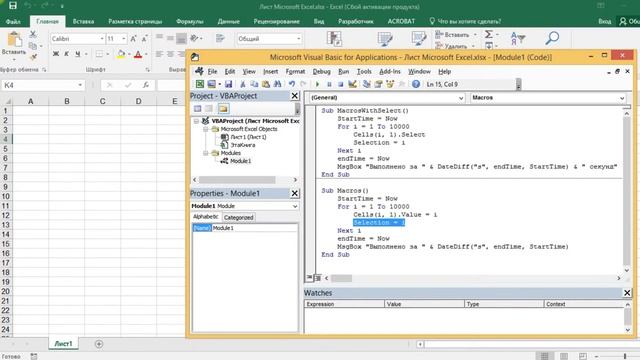Select the Alphabetic tab in Properties
Image resolution: width=640 pixels, height=360 pixels.
pos(206,217)
